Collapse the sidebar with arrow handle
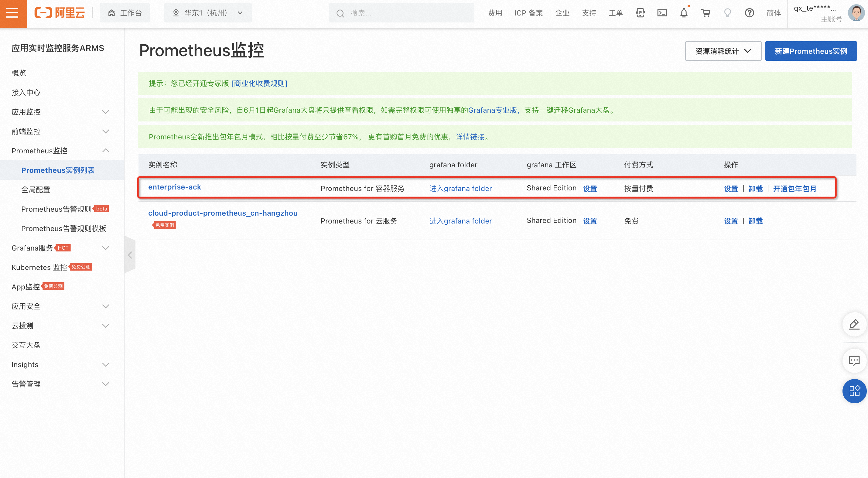Viewport: 868px width, 478px height. pos(130,255)
